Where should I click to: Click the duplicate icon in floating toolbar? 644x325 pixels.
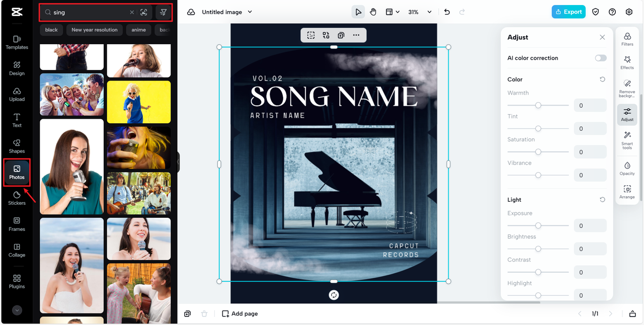341,35
